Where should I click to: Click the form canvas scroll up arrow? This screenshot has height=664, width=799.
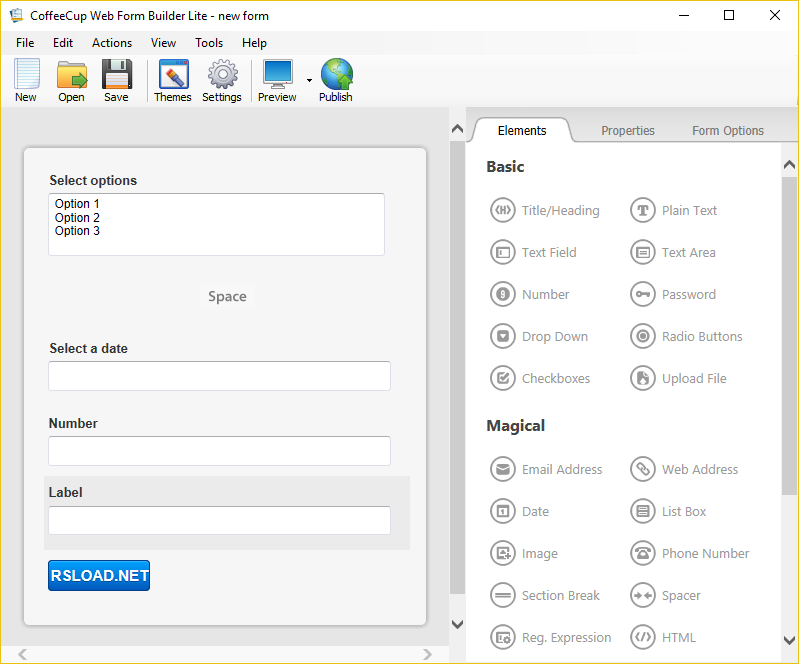click(458, 128)
